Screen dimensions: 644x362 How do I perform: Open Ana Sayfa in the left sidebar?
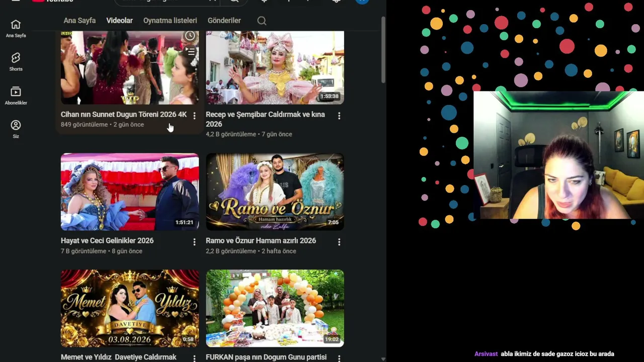[x=16, y=29]
